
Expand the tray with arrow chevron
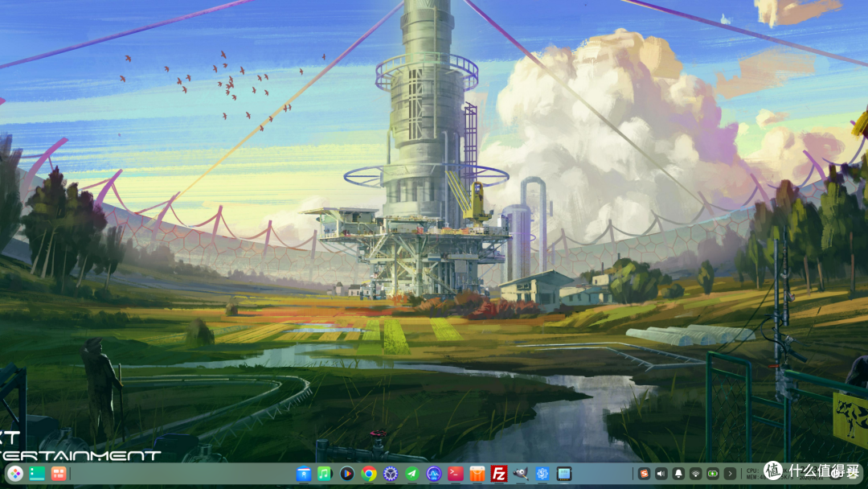coord(730,474)
